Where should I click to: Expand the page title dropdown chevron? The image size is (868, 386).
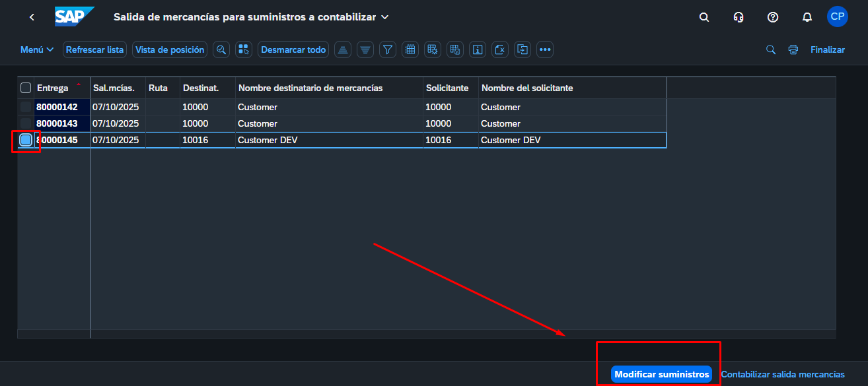pyautogui.click(x=385, y=17)
